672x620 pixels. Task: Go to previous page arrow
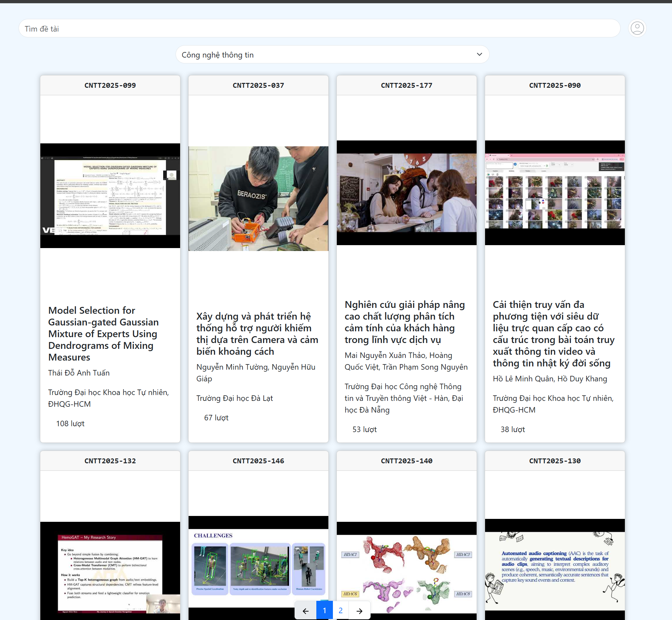tap(305, 611)
